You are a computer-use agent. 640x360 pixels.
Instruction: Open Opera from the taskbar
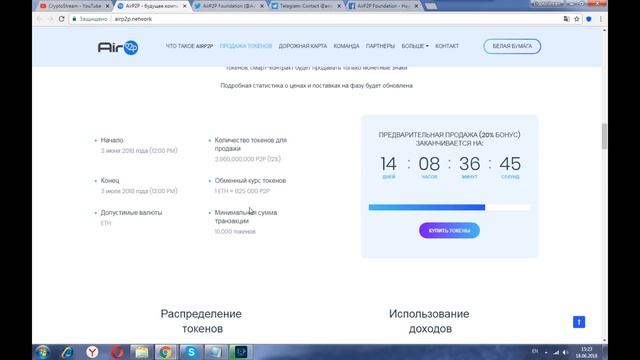tap(117, 352)
